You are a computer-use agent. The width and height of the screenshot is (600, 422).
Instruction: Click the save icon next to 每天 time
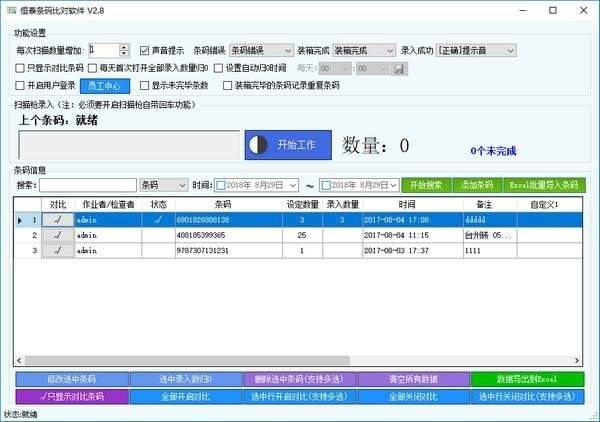pyautogui.click(x=399, y=68)
